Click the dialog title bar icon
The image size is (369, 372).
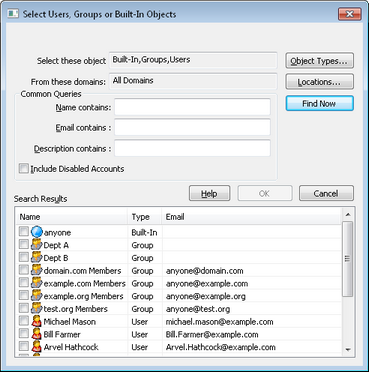[13, 14]
